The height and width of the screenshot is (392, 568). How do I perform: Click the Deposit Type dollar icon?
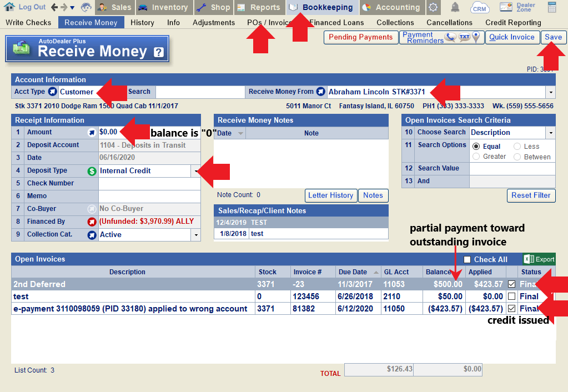tap(92, 171)
